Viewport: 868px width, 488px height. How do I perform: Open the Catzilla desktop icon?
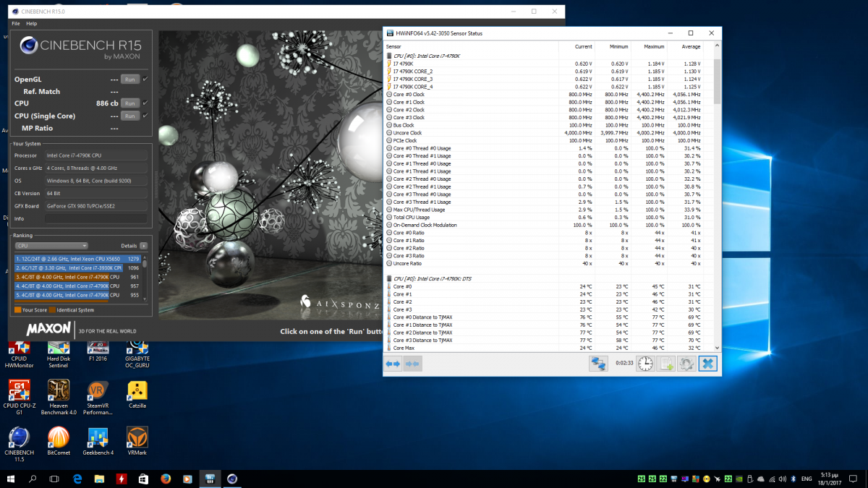[x=137, y=395]
